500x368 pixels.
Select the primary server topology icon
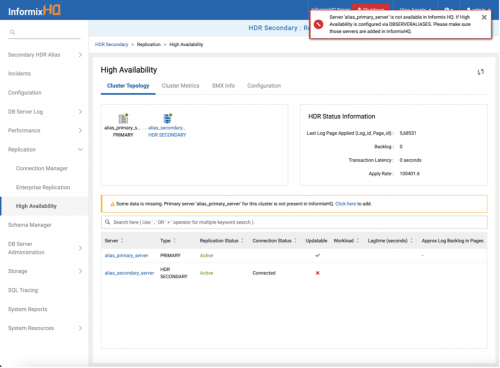123,118
